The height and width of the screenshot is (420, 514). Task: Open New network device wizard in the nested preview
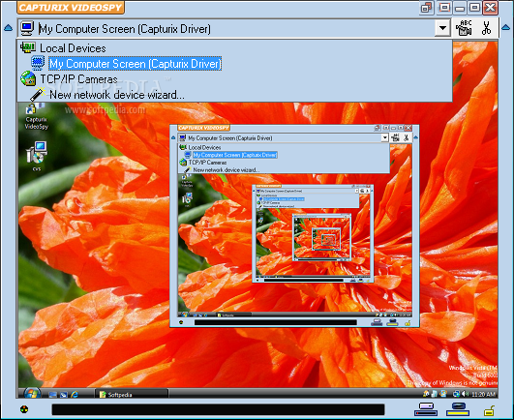click(x=227, y=169)
